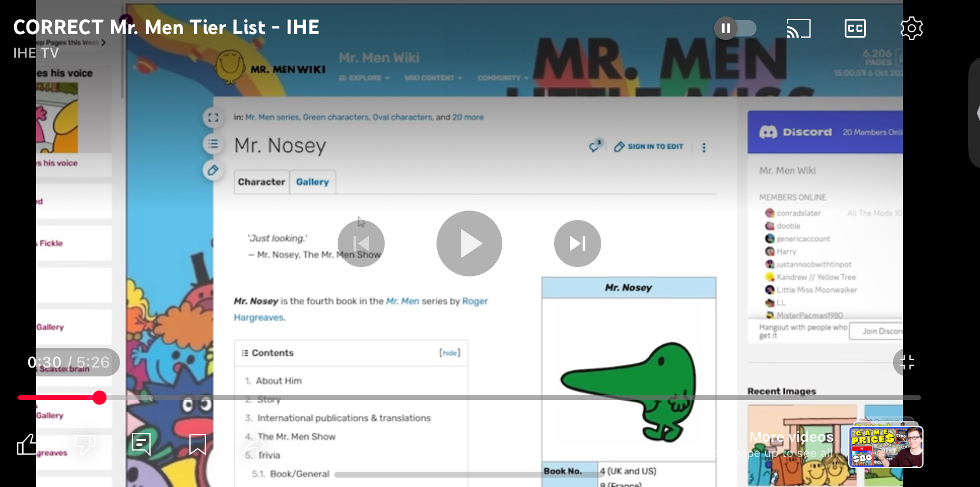The image size is (980, 487).
Task: Expand the Explore dropdown menu
Action: [x=365, y=78]
